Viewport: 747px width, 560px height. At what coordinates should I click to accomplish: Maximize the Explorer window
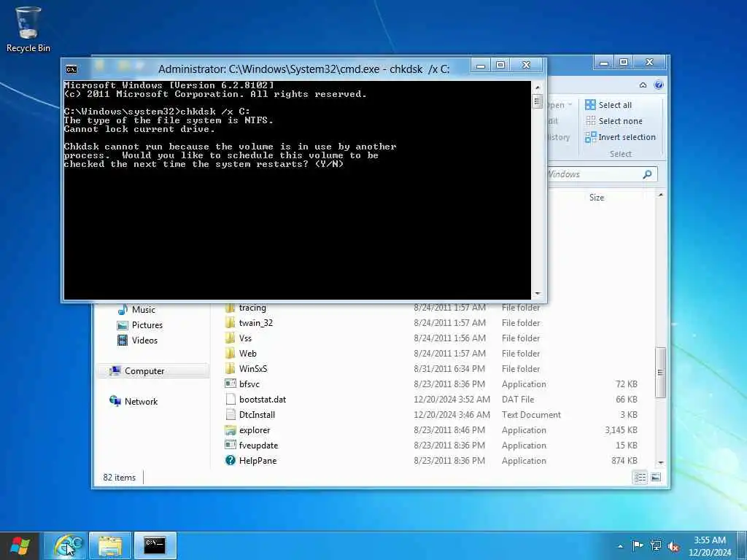[624, 63]
